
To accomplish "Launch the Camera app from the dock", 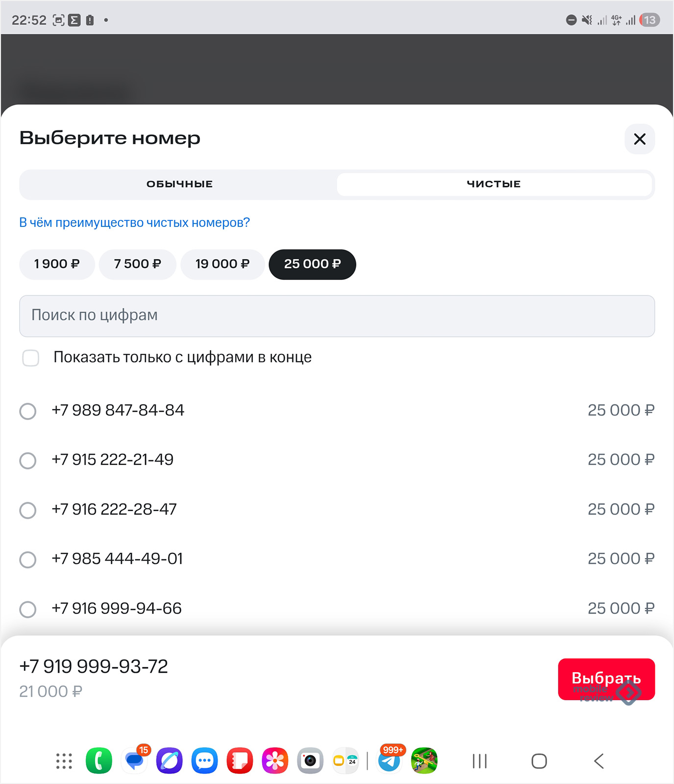I will click(x=310, y=761).
